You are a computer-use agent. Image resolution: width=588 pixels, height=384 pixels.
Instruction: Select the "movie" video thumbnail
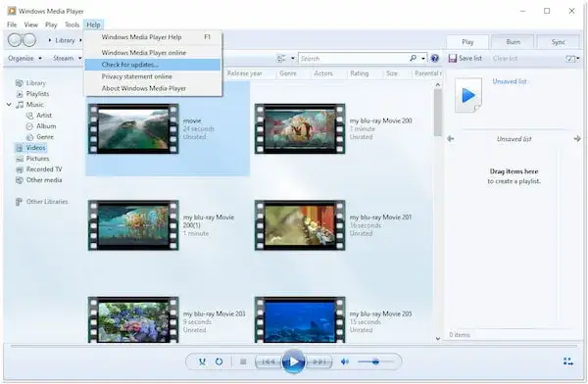133,128
